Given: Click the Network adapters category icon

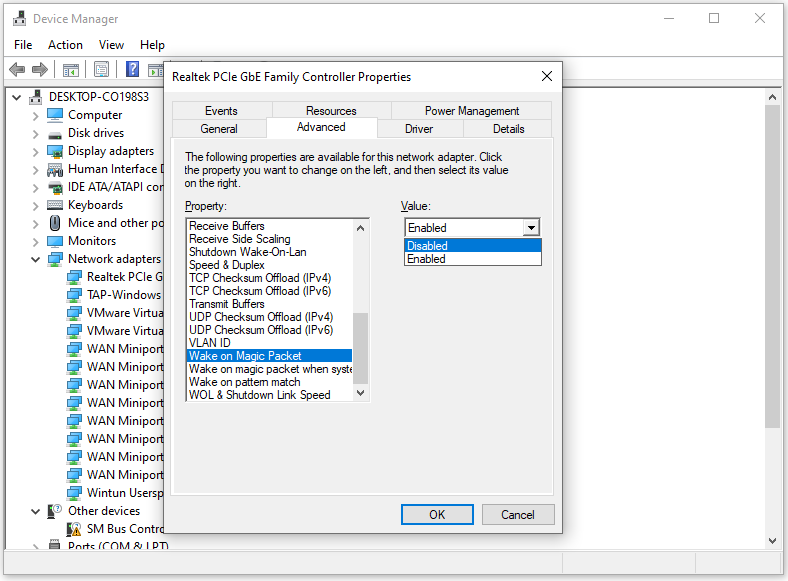Looking at the screenshot, I should pos(55,259).
